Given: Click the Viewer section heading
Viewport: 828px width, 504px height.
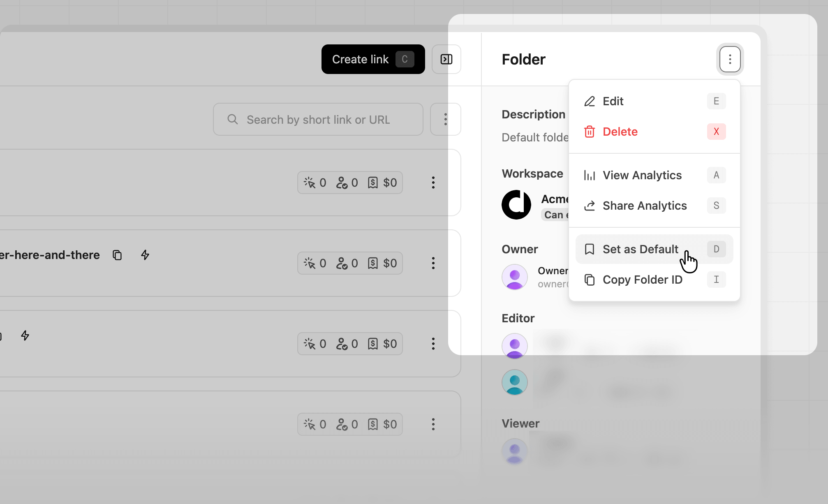Looking at the screenshot, I should pos(520,423).
